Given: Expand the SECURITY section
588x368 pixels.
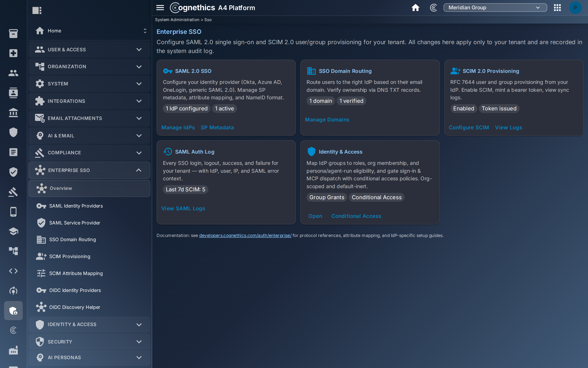Looking at the screenshot, I should pyautogui.click(x=89, y=342).
